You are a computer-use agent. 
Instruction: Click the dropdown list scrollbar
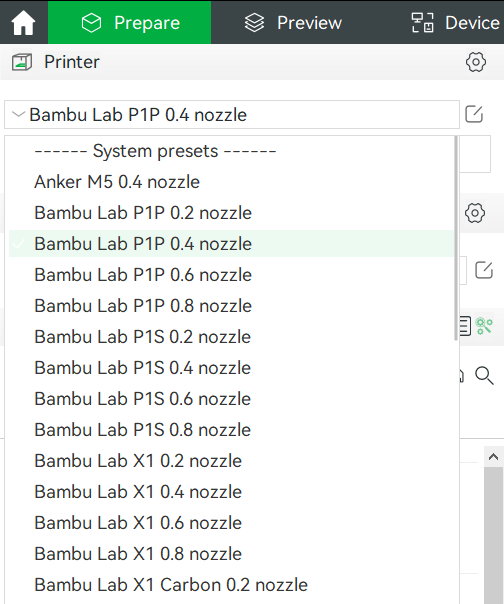457,239
